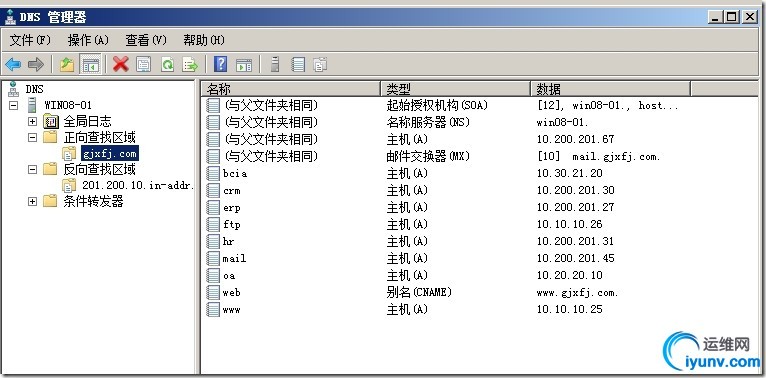Select the mail host record name
The image size is (766, 378).
pyautogui.click(x=234, y=258)
